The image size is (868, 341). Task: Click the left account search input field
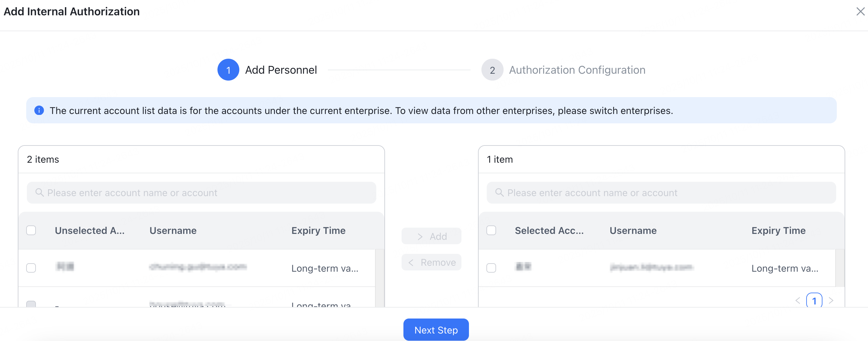[201, 193]
